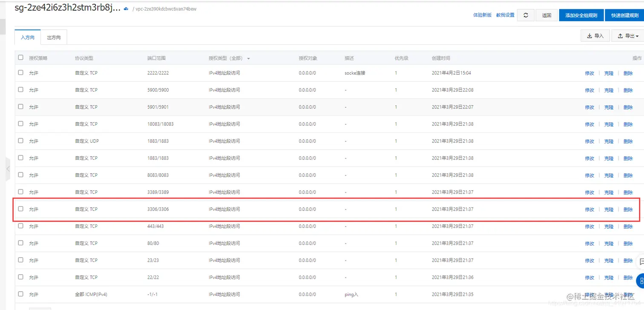Click the 自定义 UDP protocol cell
The height and width of the screenshot is (310, 644).
click(87, 141)
